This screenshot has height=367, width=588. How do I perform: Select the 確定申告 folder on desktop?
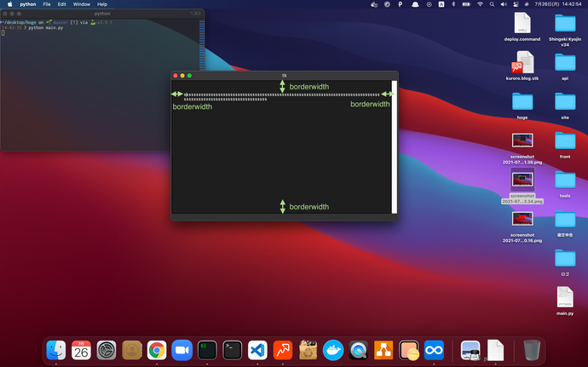tap(565, 223)
